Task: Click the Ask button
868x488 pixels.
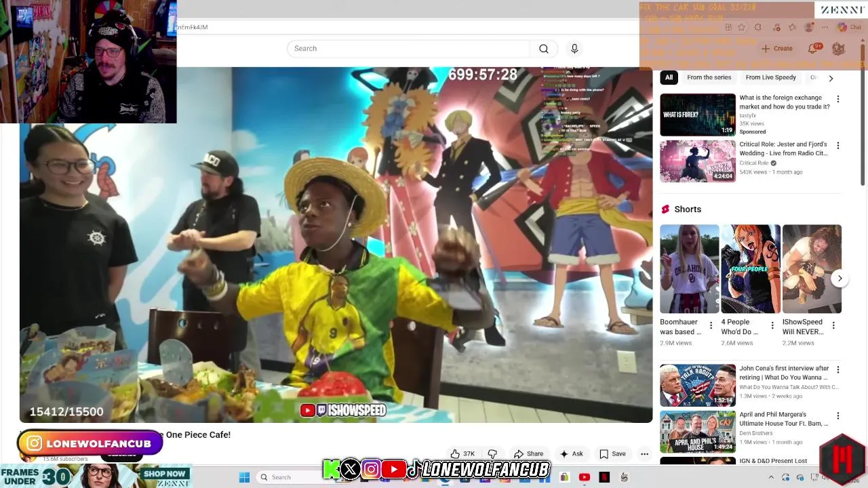Action: pyautogui.click(x=571, y=454)
